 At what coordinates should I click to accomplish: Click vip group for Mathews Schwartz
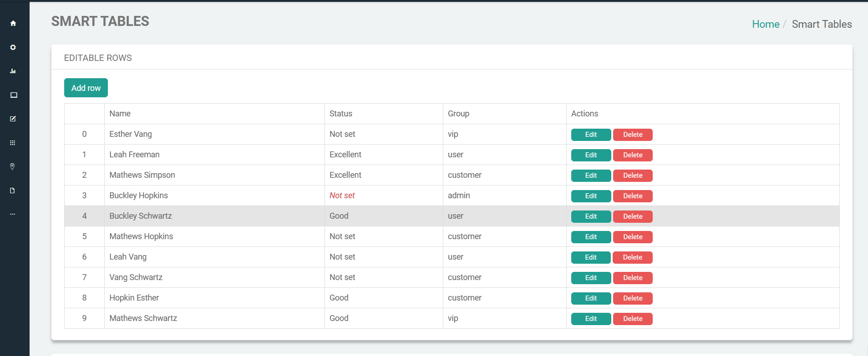pos(453,318)
